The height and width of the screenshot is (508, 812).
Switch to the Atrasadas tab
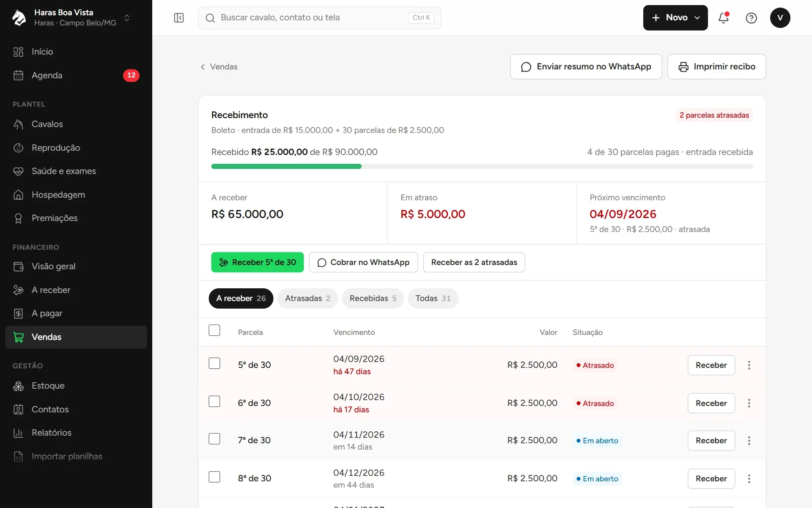pos(307,298)
